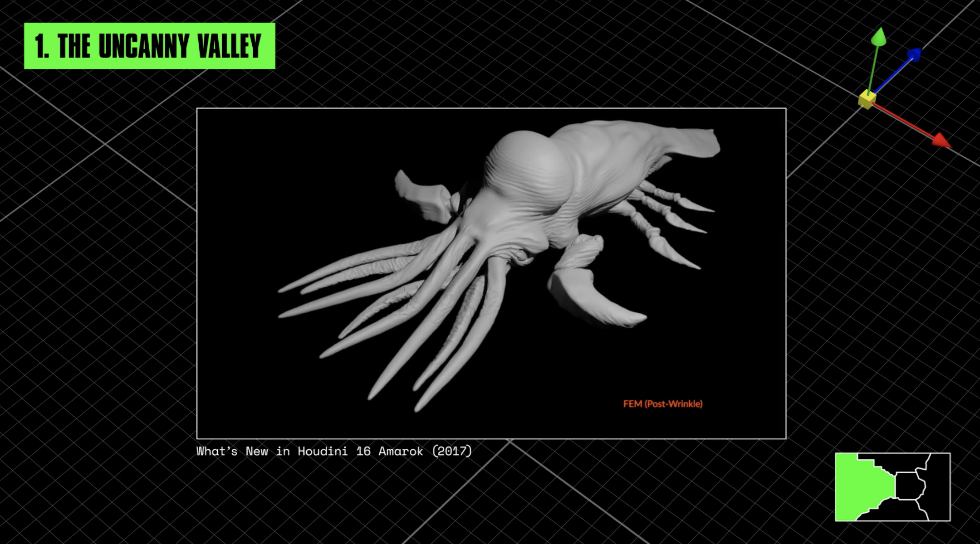Click the orange FEM (Post-Wrinkle) label
Screen dimensions: 980x544
(662, 404)
